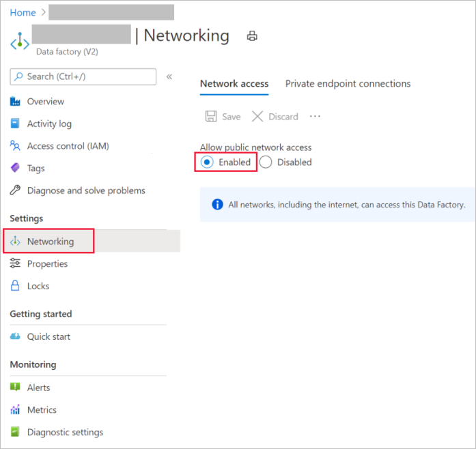Screen dimensions: 476x449
Task: Switch to Private endpoint connections tab
Action: (x=348, y=84)
